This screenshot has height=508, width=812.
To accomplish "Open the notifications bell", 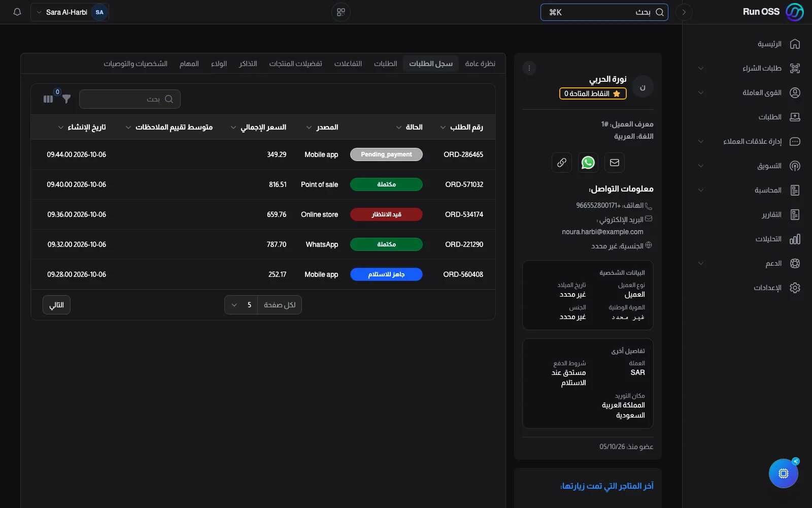I will click(x=17, y=12).
